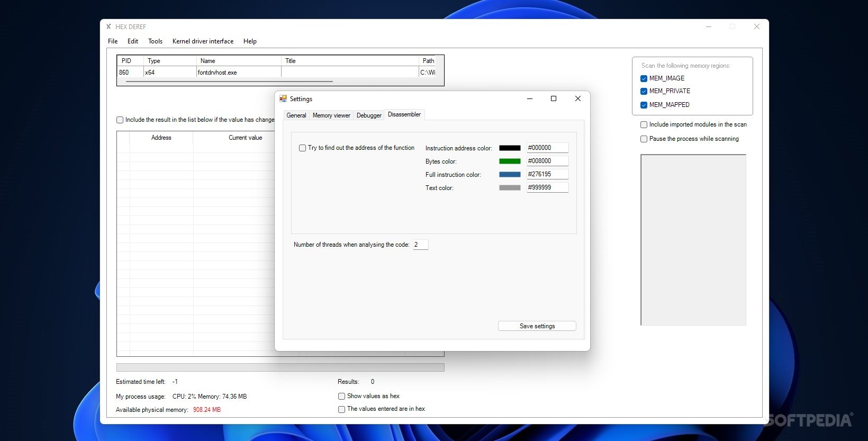Click the #276195 full instruction color field
Viewport: 868px width, 441px height.
pyautogui.click(x=547, y=174)
